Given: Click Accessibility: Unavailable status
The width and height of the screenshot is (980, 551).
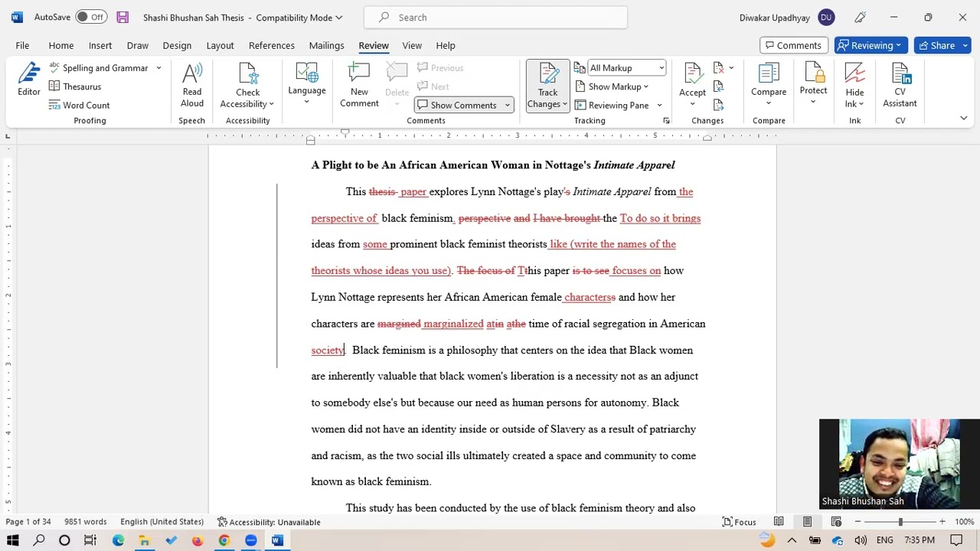Looking at the screenshot, I should point(269,522).
